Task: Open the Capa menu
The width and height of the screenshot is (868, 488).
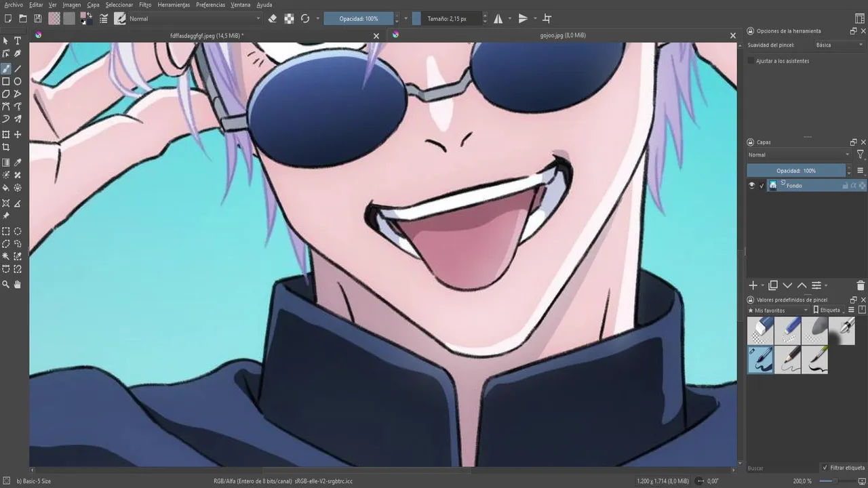Action: [x=93, y=5]
